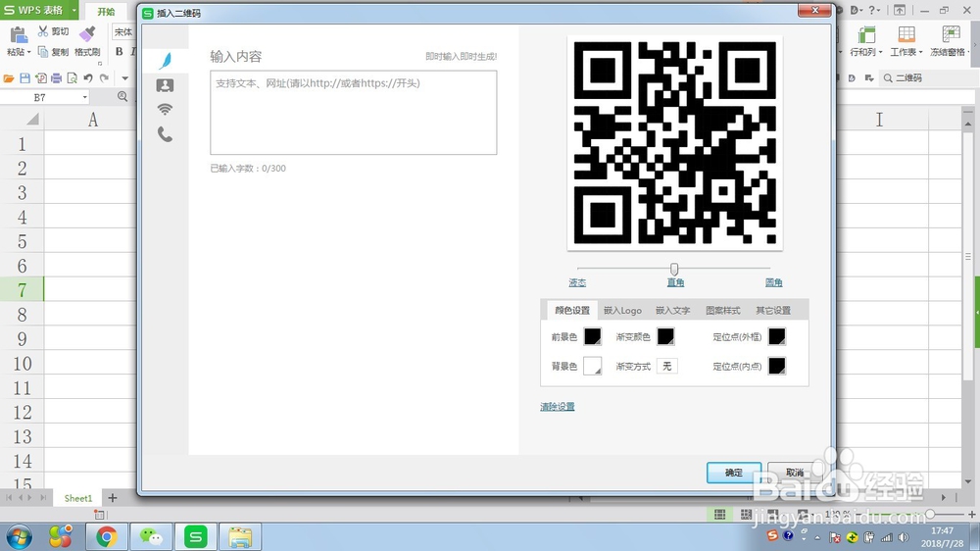Screen dimensions: 980x551
Task: Open the 粘贴 paste dropdown arrow
Action: [28, 52]
